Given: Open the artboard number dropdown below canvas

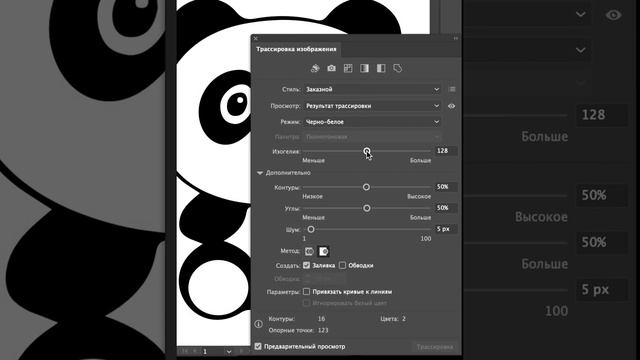Looking at the screenshot, I should 229,351.
